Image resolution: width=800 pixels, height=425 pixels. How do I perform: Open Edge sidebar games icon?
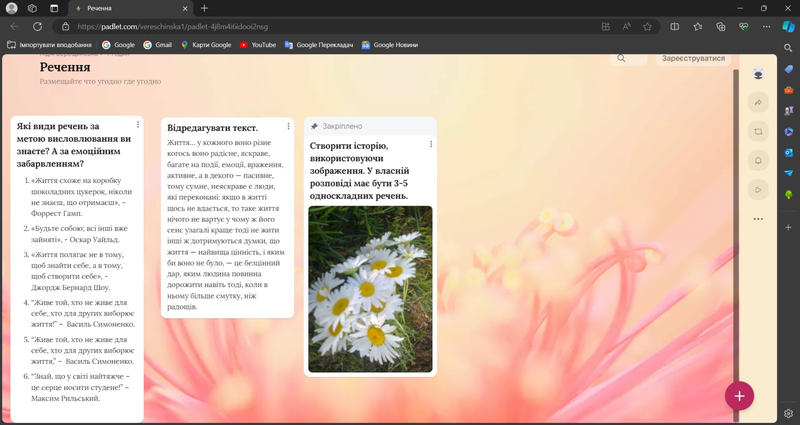click(788, 111)
